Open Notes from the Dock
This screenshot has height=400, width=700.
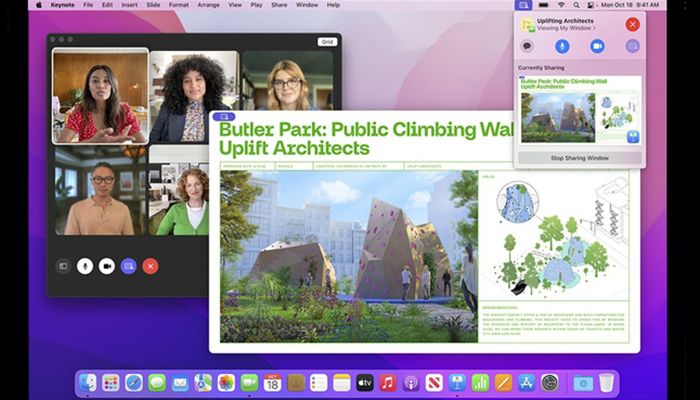(342, 383)
